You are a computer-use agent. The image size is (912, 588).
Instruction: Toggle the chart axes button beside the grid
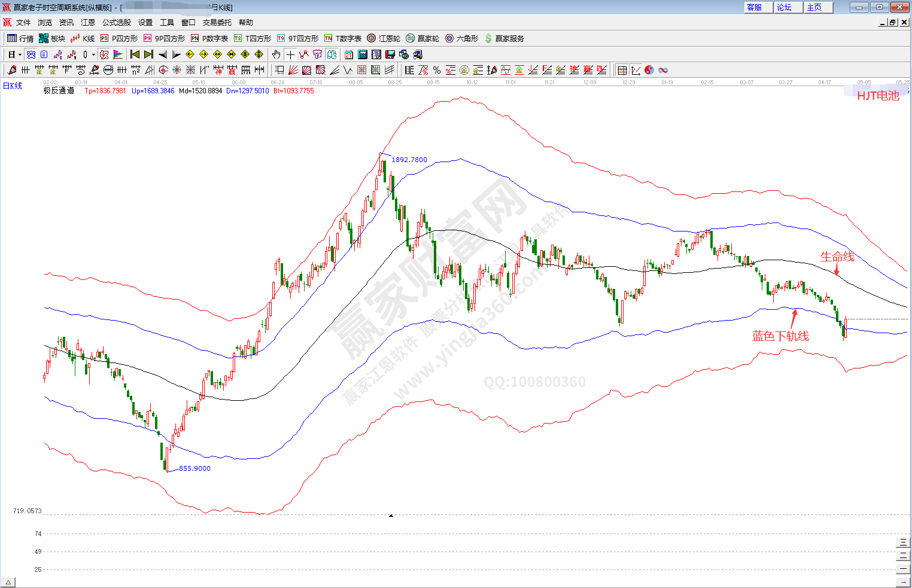point(636,70)
